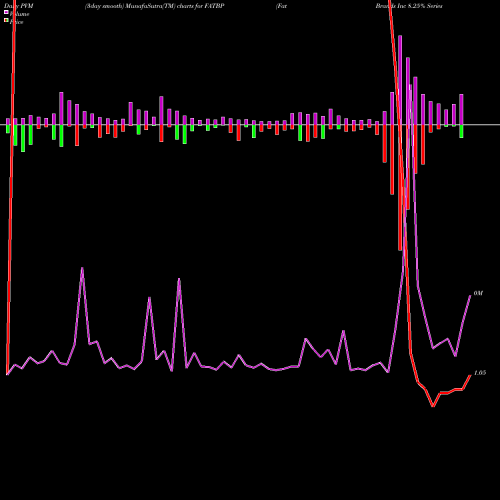
Task: Click the Price legend color swatch
Action: pos(6,21)
